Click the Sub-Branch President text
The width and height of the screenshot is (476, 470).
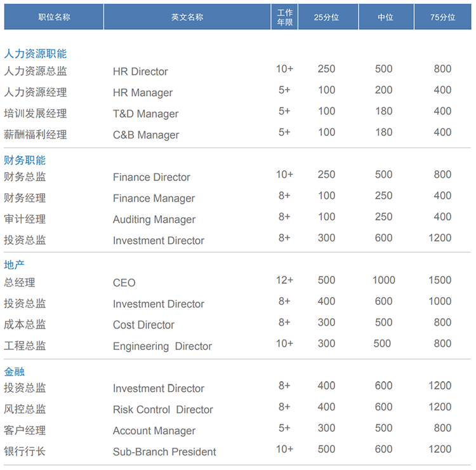(x=164, y=452)
